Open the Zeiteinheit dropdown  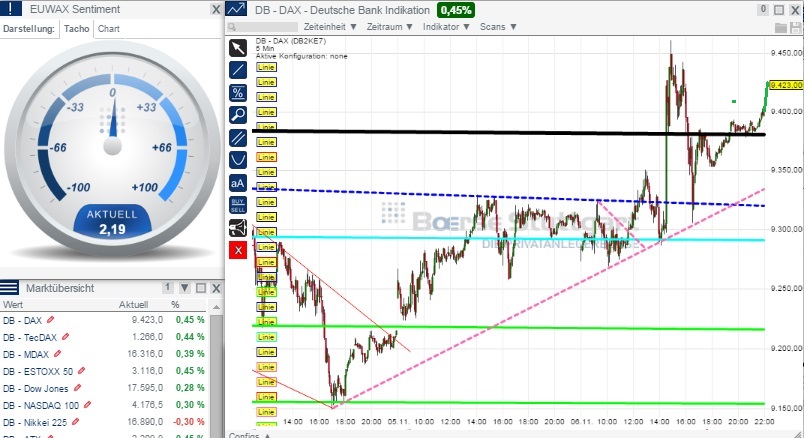click(330, 27)
